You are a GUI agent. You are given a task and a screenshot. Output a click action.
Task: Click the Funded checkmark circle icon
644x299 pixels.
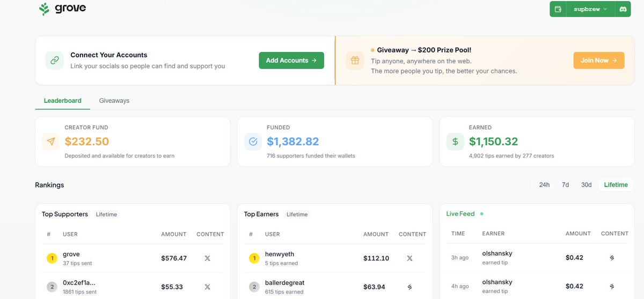253,141
